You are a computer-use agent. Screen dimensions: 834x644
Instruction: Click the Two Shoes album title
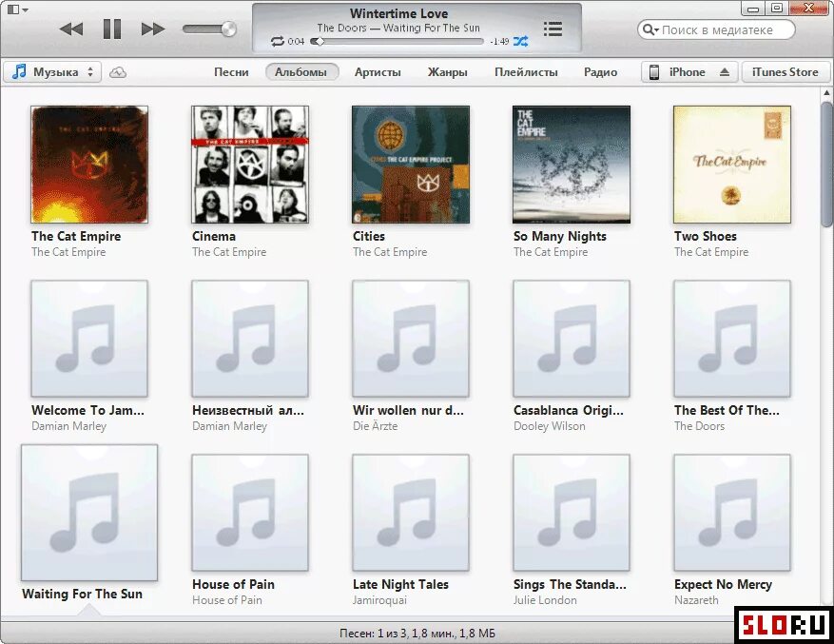click(x=706, y=236)
